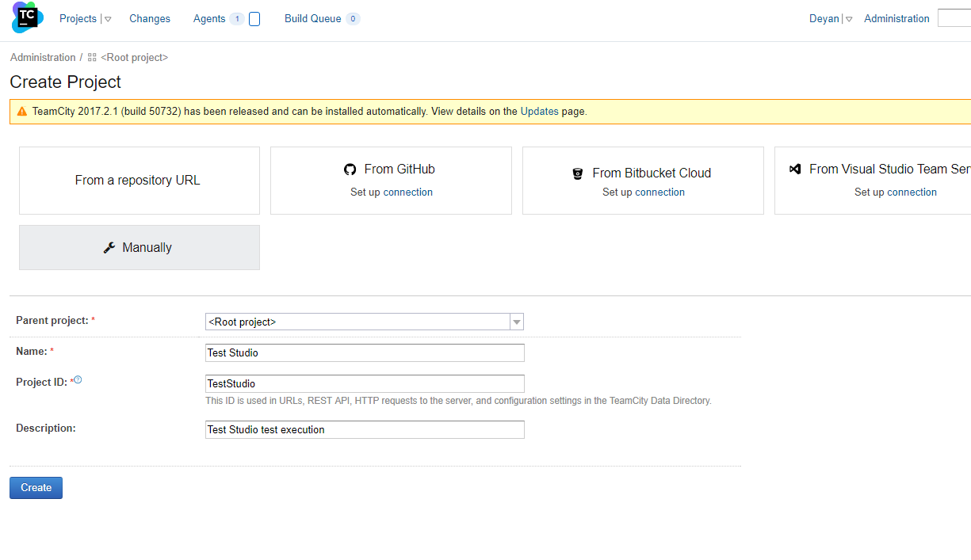Click the Bitbucket bucket icon
The image size is (971, 560).
(578, 173)
